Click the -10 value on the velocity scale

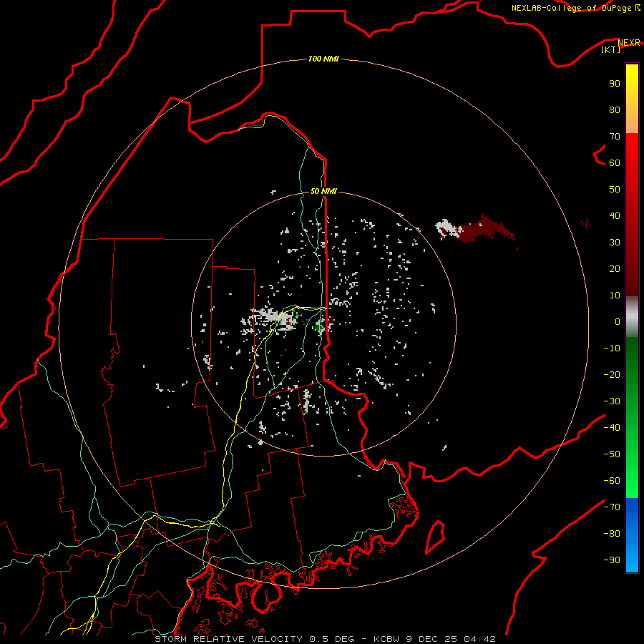(612, 348)
